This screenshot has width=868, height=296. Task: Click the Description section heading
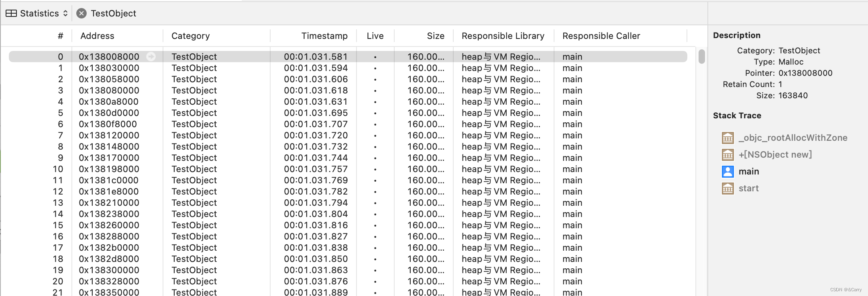coord(736,35)
